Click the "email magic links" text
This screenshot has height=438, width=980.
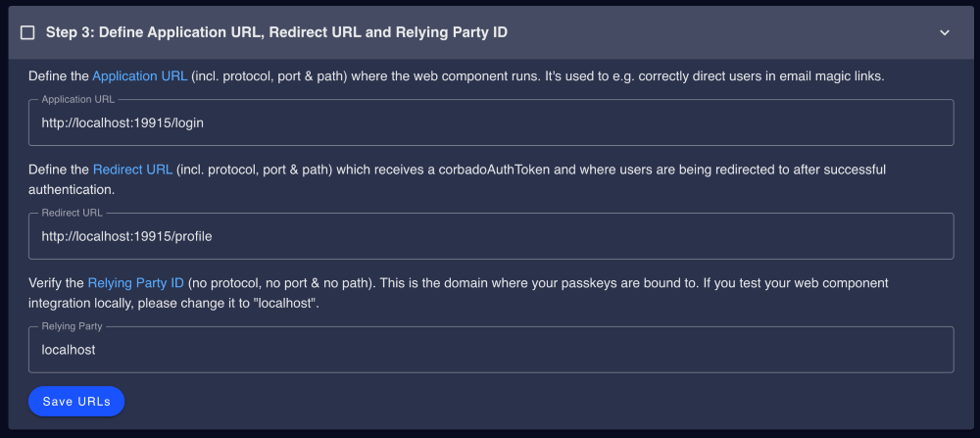[828, 75]
